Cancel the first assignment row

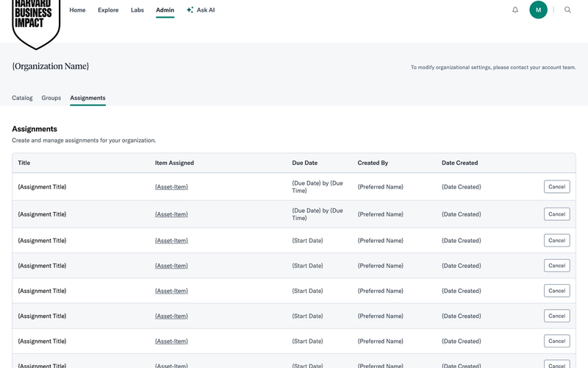pyautogui.click(x=557, y=187)
